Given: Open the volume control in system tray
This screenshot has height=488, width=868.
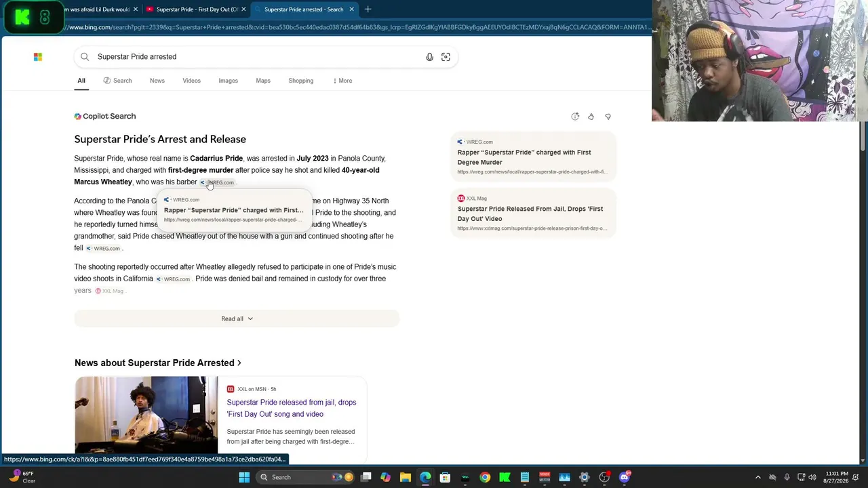Looking at the screenshot, I should click(812, 477).
